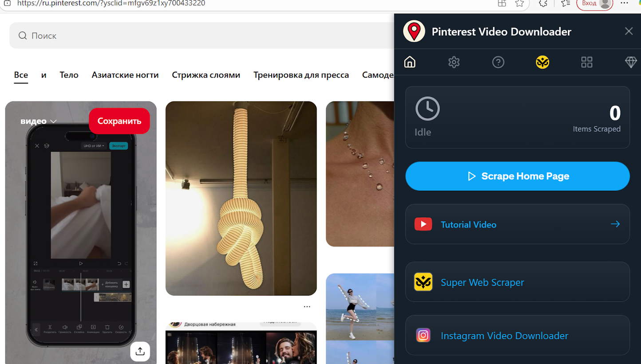The height and width of the screenshot is (364, 641).
Task: Open the extension's Home panel icon
Action: (x=409, y=62)
